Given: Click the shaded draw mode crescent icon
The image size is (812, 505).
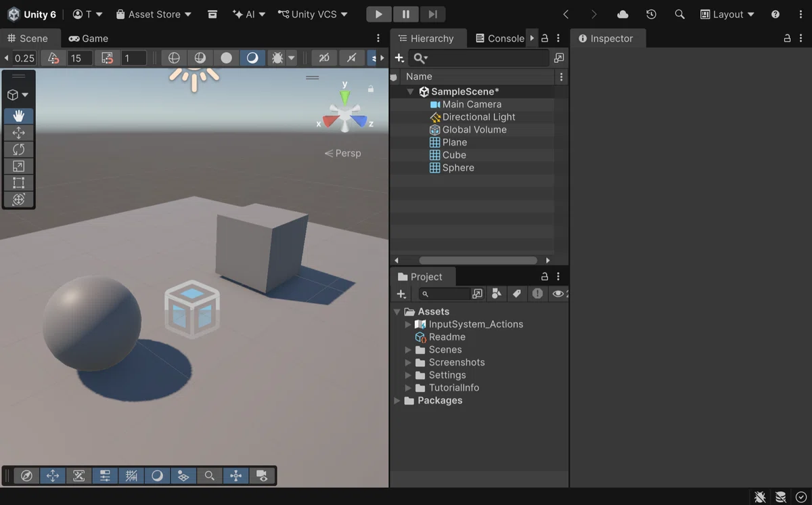Looking at the screenshot, I should (x=252, y=58).
